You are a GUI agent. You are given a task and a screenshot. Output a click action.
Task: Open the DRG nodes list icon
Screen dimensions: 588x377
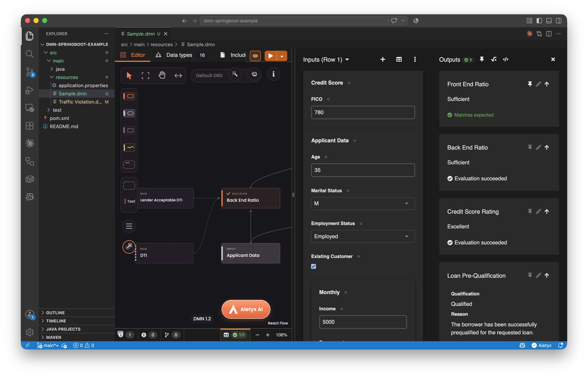(129, 226)
